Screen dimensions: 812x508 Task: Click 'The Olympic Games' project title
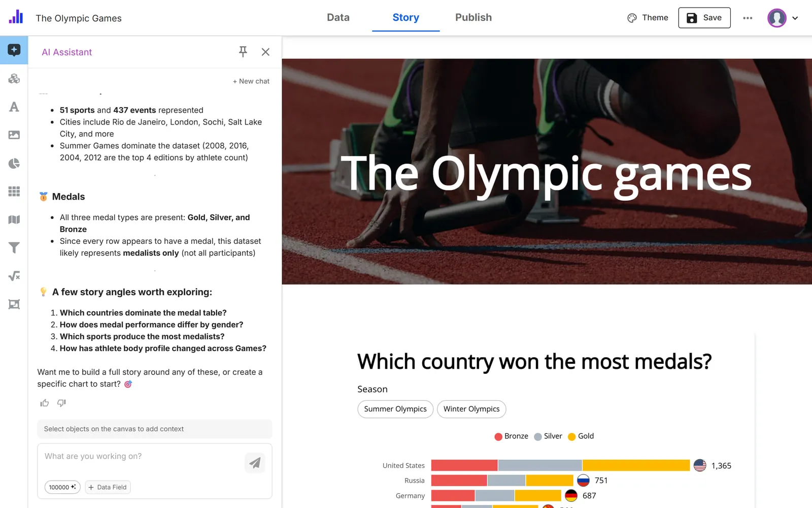[79, 18]
